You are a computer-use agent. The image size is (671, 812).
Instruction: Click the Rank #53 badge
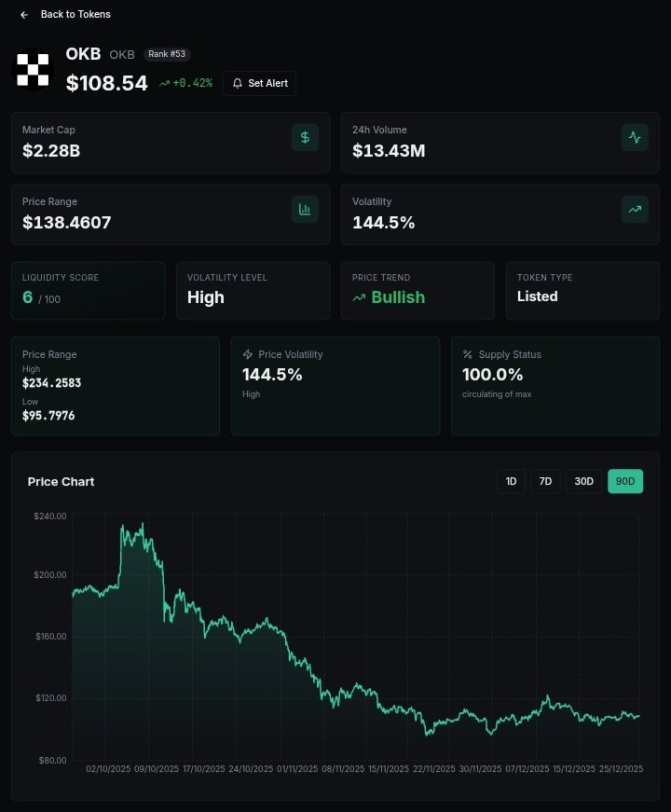tap(167, 54)
